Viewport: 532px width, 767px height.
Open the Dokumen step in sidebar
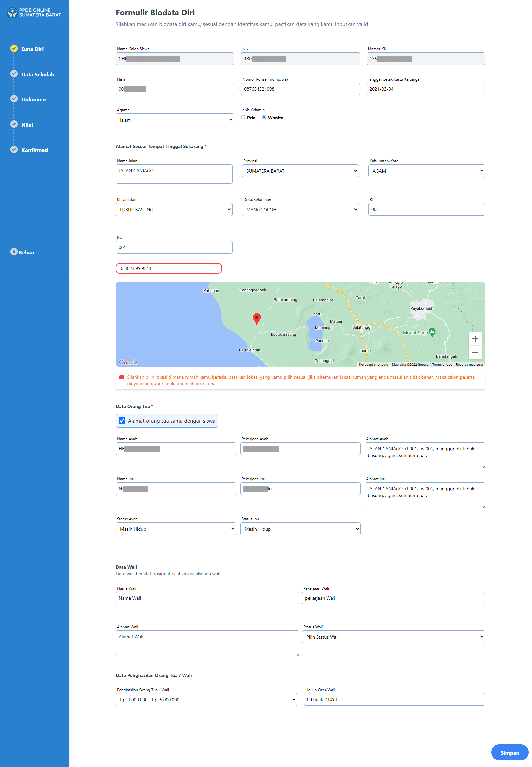tap(33, 100)
